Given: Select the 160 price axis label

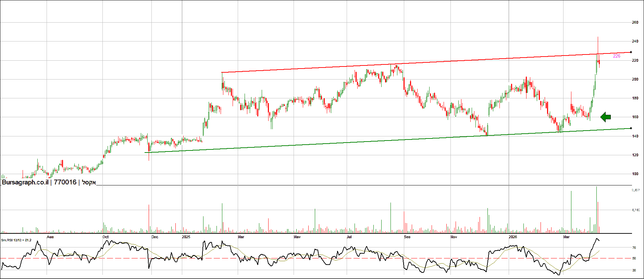Looking at the screenshot, I should click(635, 117).
